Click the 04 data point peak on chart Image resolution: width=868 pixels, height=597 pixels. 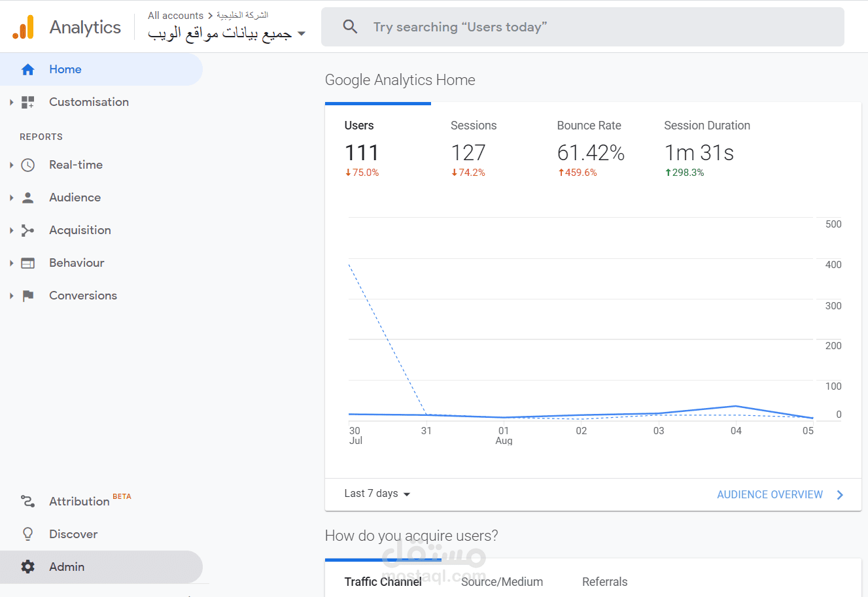[736, 406]
